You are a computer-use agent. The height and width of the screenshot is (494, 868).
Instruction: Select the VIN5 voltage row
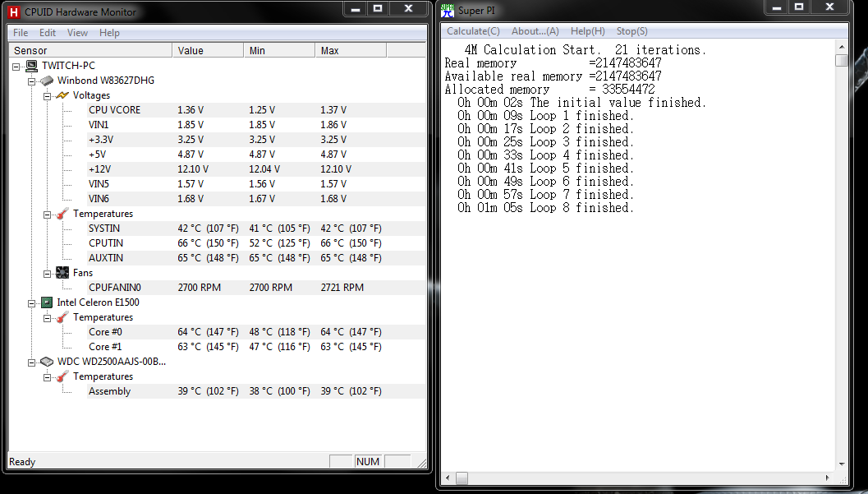[256, 184]
